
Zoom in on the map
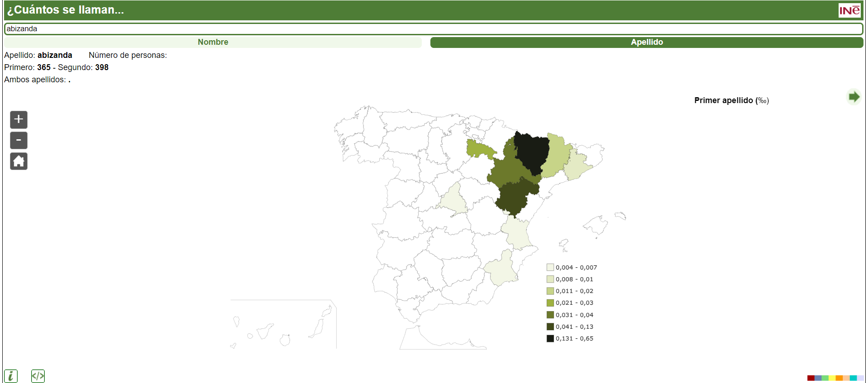coord(19,120)
